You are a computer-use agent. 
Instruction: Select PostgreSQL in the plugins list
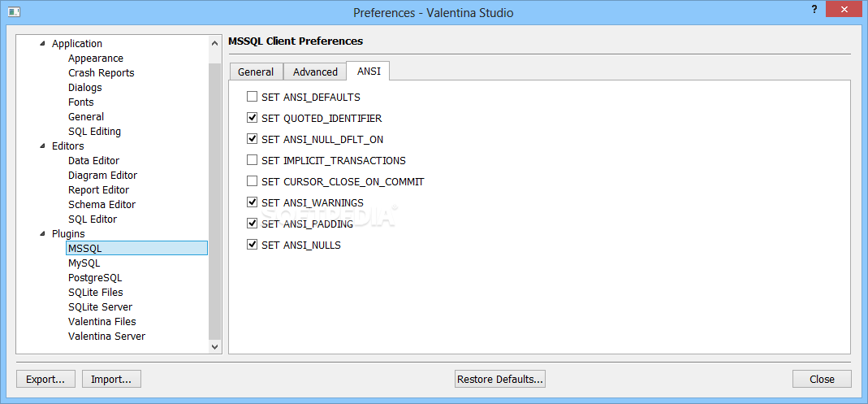point(95,278)
